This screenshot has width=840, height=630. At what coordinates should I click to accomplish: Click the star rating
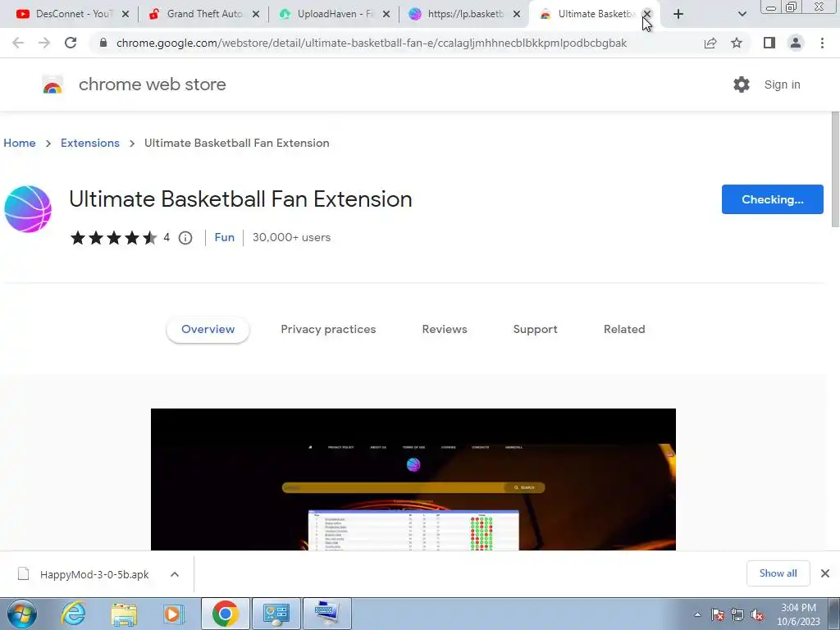113,237
